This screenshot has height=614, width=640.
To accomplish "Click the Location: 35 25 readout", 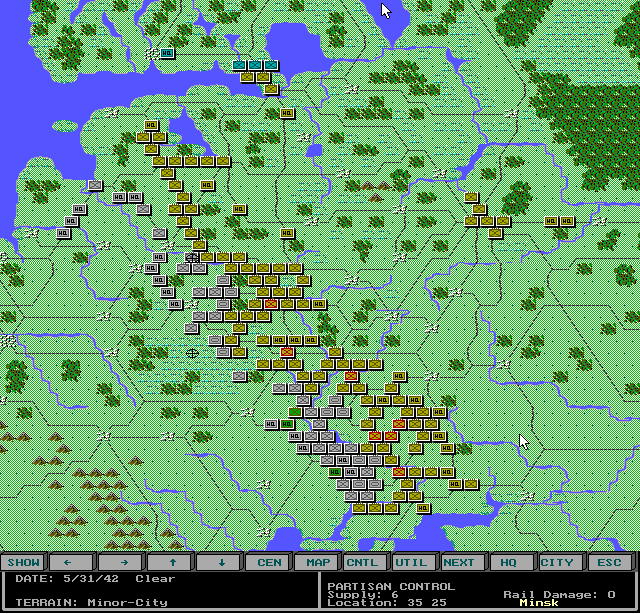I will pos(387,603).
